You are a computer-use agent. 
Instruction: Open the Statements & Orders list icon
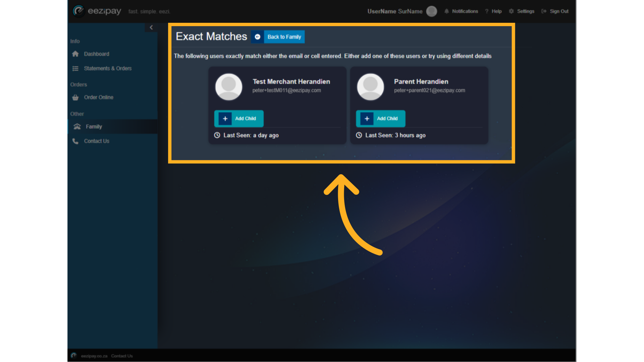click(75, 68)
